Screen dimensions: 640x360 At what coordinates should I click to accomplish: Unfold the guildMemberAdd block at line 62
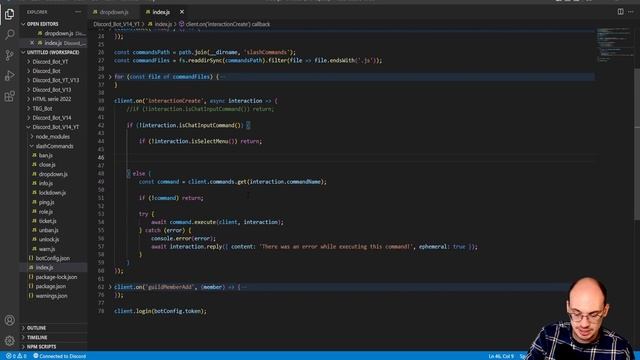pos(110,287)
